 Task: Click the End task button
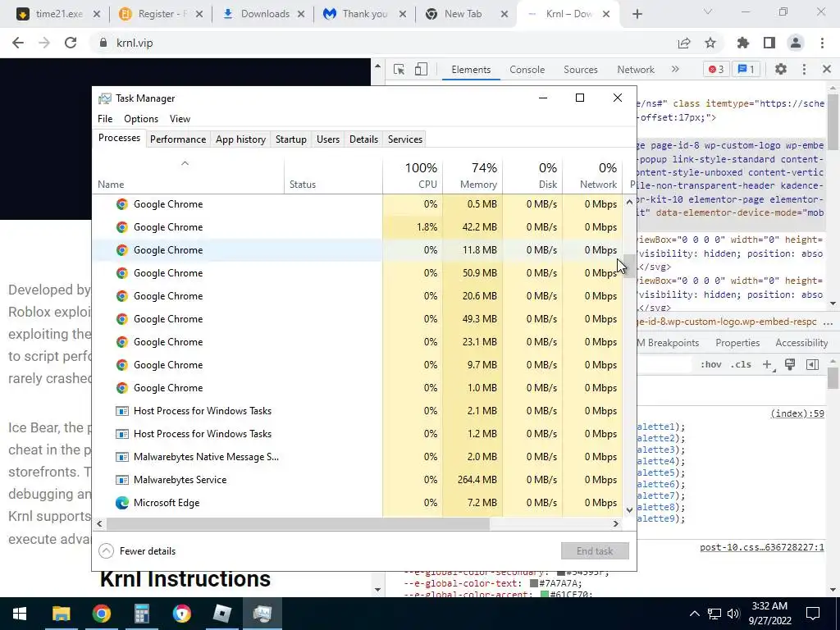point(595,550)
